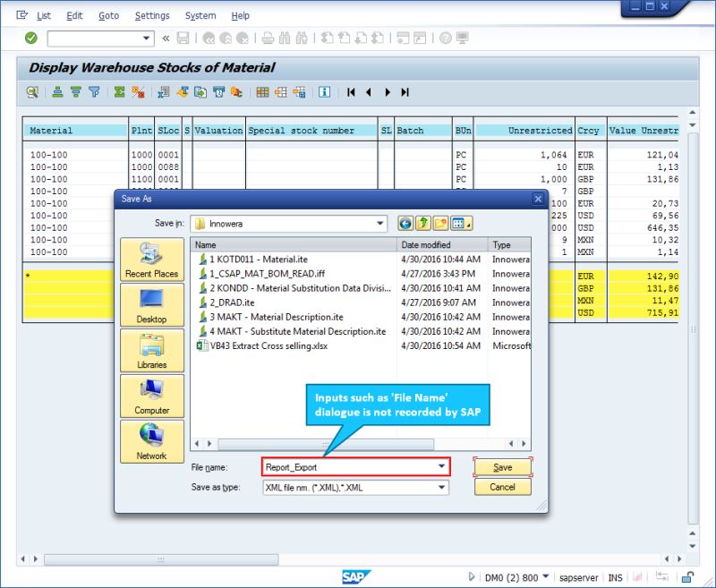Open the Save as type dropdown
Image resolution: width=716 pixels, height=588 pixels.
(x=442, y=487)
